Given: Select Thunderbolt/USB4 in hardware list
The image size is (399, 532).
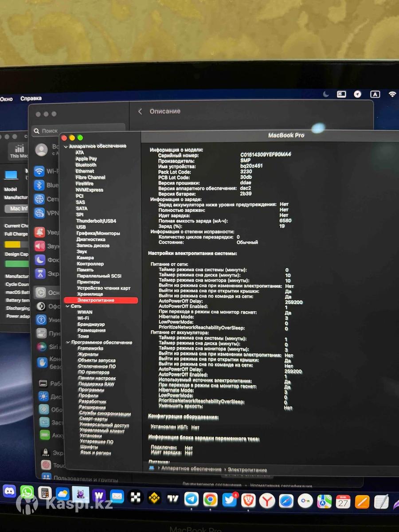Looking at the screenshot, I should (x=96, y=221).
